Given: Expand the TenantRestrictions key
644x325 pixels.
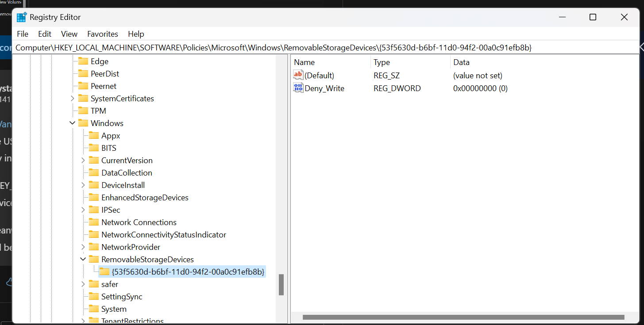Looking at the screenshot, I should [83, 320].
